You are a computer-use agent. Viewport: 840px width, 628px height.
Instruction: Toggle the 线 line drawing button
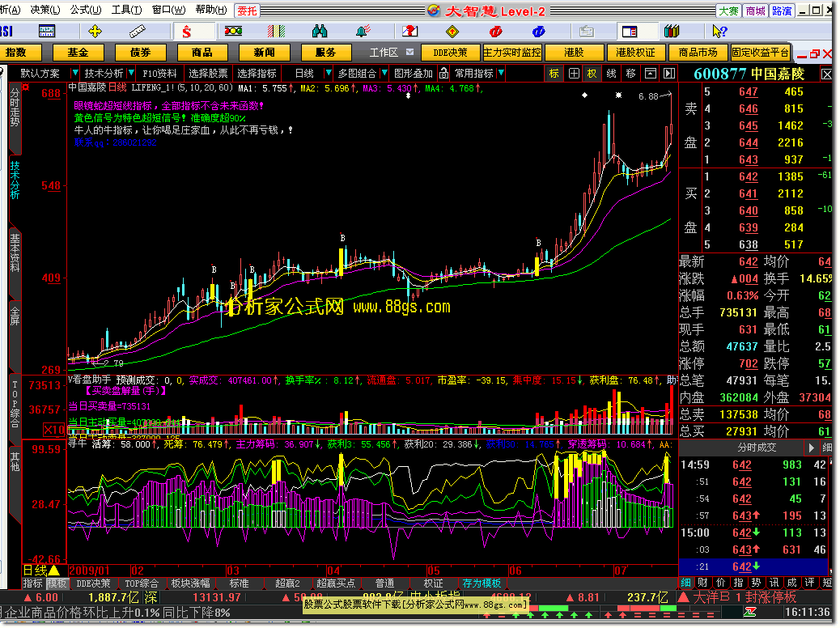point(611,74)
